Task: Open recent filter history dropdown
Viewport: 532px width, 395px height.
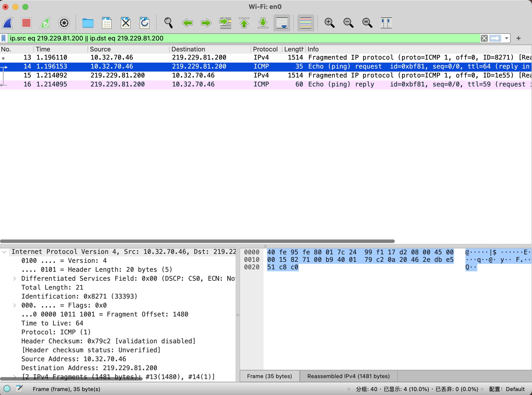Action: pyautogui.click(x=506, y=38)
